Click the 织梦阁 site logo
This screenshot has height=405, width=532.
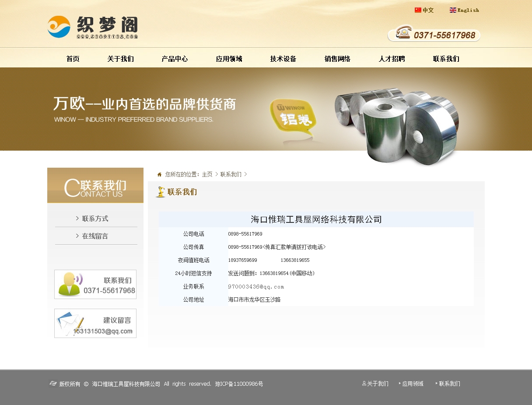tap(93, 27)
